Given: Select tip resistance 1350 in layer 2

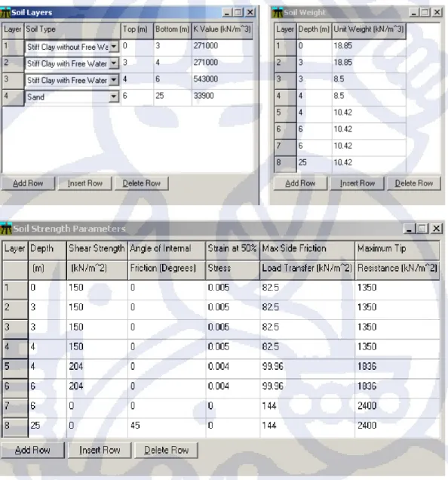Looking at the screenshot, I should coord(397,309).
